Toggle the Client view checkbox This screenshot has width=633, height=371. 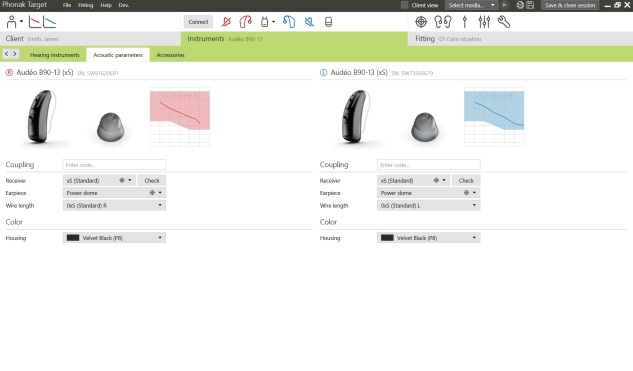[x=405, y=5]
